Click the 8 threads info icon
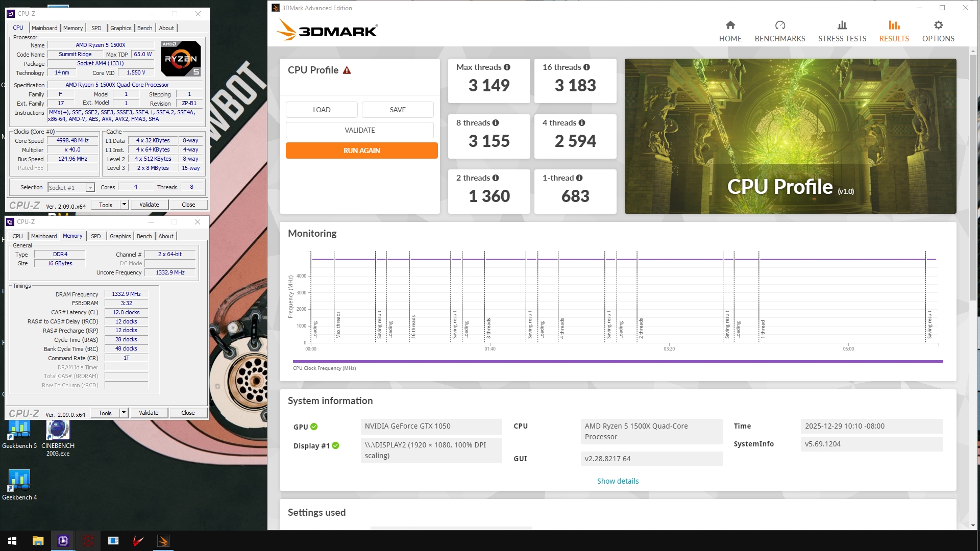The width and height of the screenshot is (980, 551). (x=496, y=122)
